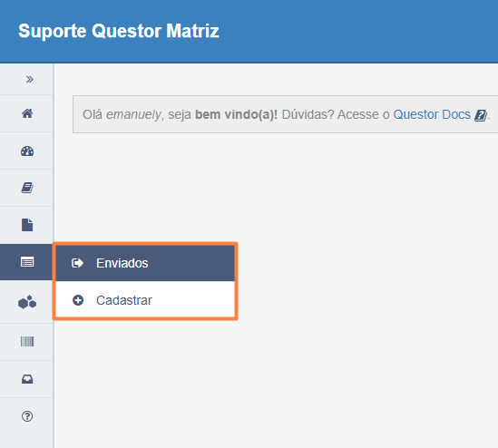Click the welcome message banner
The height and width of the screenshot is (448, 498).
(x=285, y=114)
